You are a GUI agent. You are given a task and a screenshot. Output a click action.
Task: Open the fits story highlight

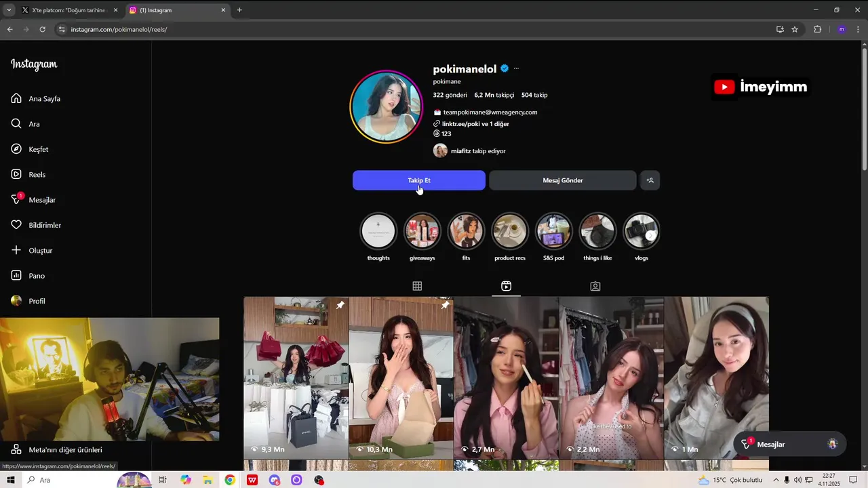[x=466, y=237]
